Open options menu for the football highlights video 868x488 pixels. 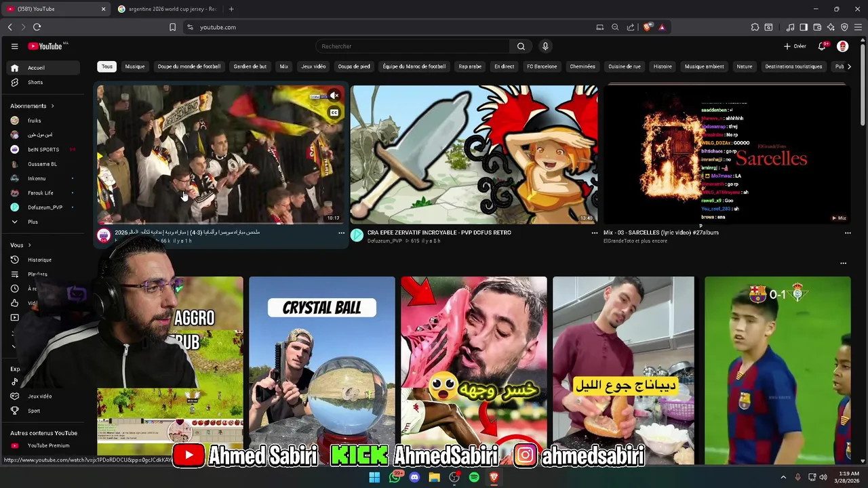click(x=341, y=233)
